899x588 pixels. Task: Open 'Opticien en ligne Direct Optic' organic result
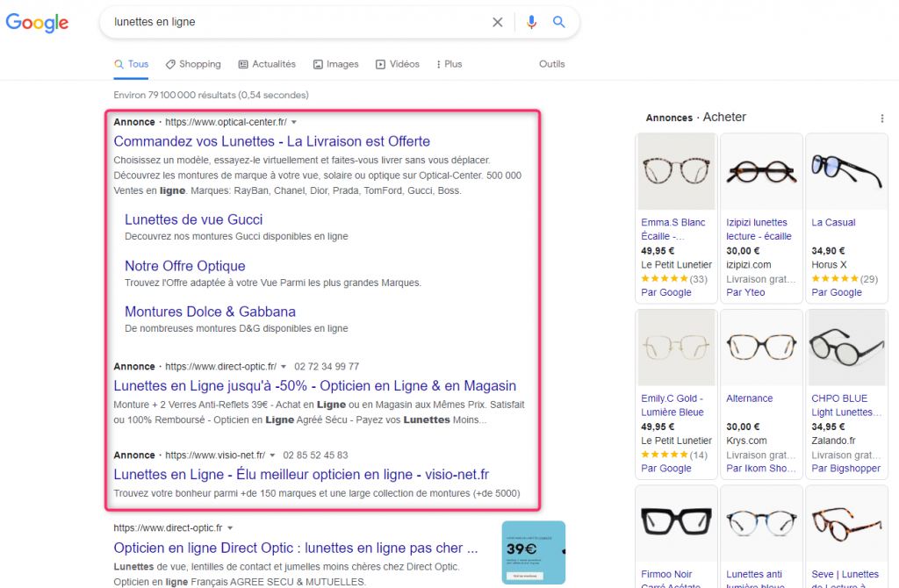pyautogui.click(x=296, y=548)
